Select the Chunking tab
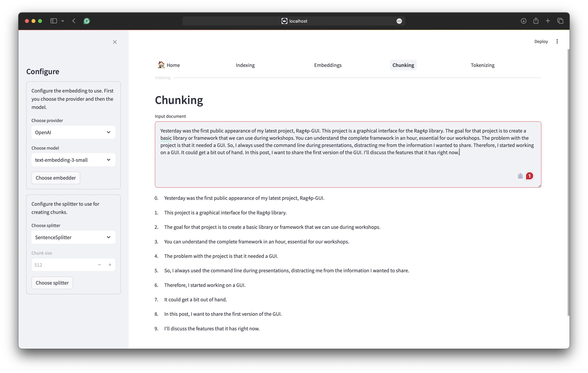This screenshot has width=588, height=373. (x=403, y=65)
